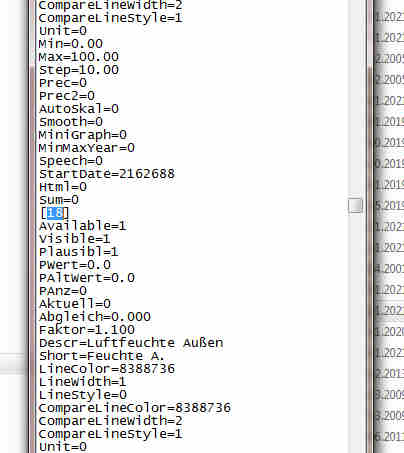This screenshot has width=404, height=453.
Task: Click on the Max=100.00 line
Action: 79,57
